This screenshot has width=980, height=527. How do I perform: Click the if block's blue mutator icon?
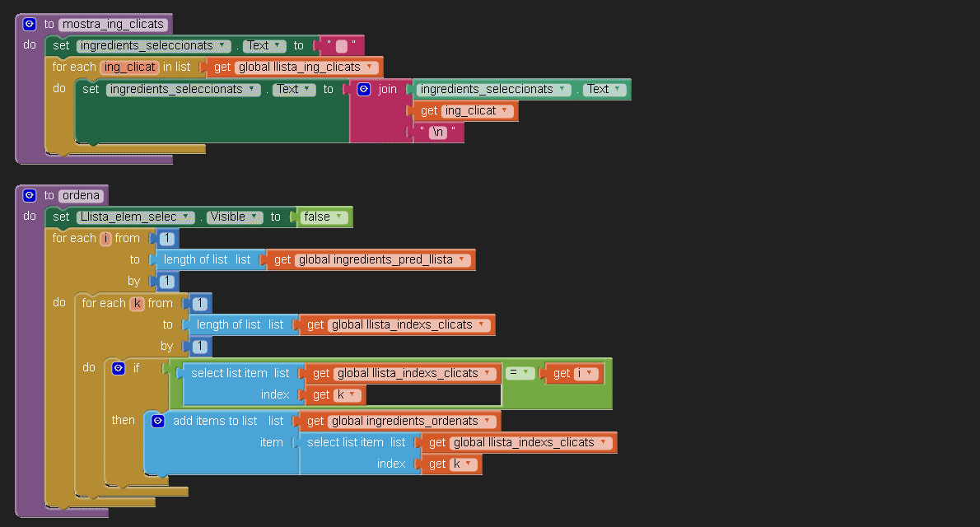(x=119, y=368)
